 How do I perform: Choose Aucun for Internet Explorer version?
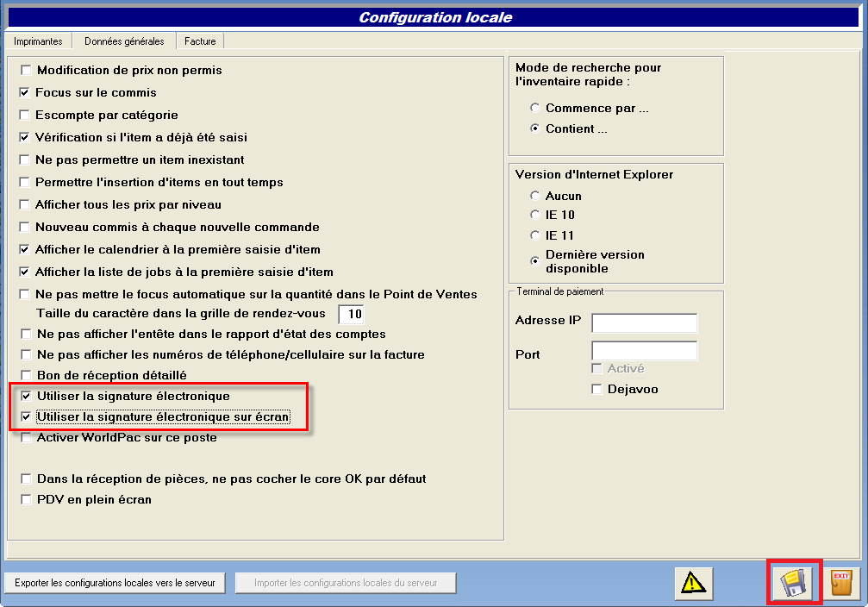point(534,196)
